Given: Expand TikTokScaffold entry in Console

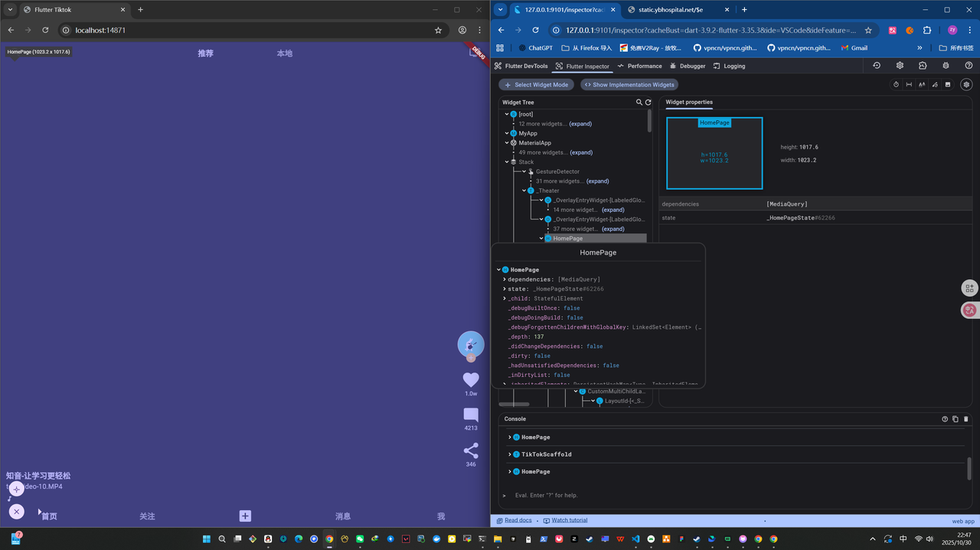Looking at the screenshot, I should point(510,454).
